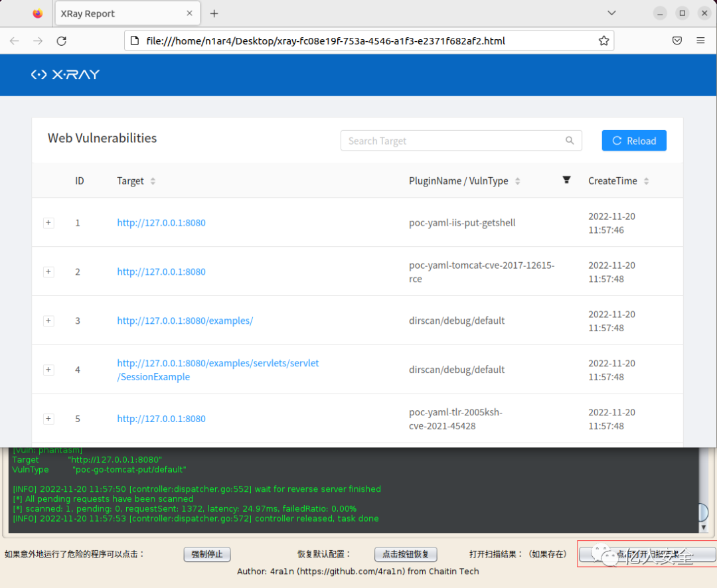717x588 pixels.
Task: Expand row 3 dirscan details
Action: pos(48,321)
